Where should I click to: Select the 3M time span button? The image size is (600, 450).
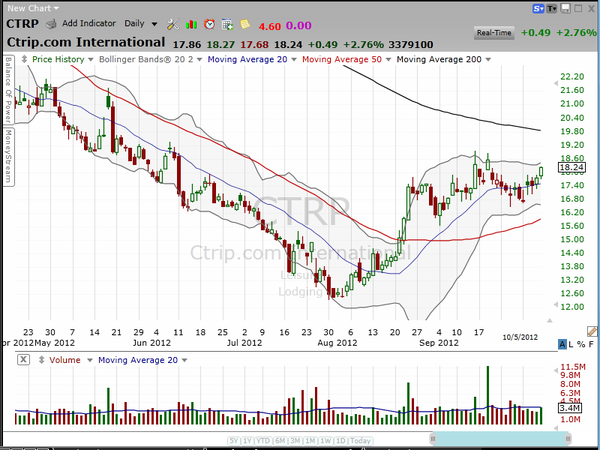click(295, 441)
